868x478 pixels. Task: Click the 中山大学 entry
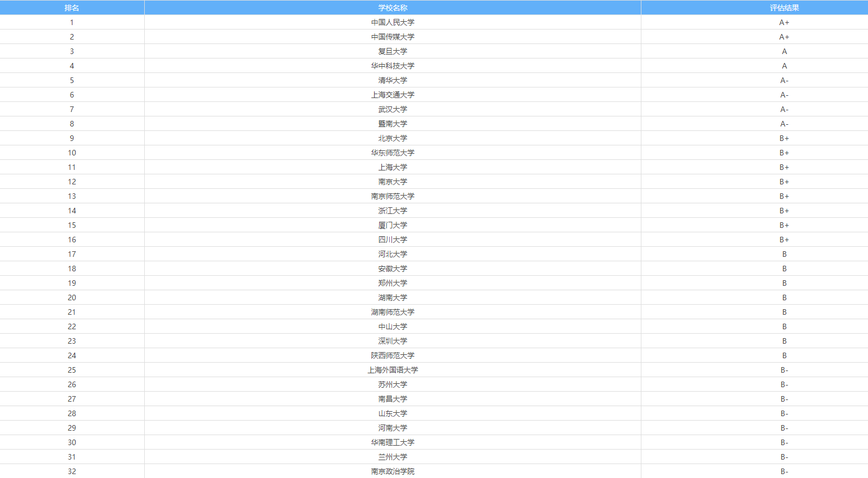(393, 326)
